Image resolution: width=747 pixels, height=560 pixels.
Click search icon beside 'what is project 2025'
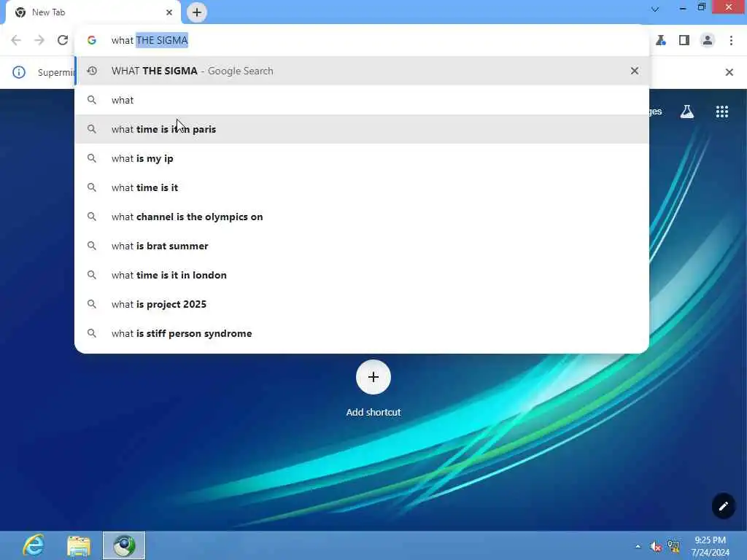click(92, 304)
